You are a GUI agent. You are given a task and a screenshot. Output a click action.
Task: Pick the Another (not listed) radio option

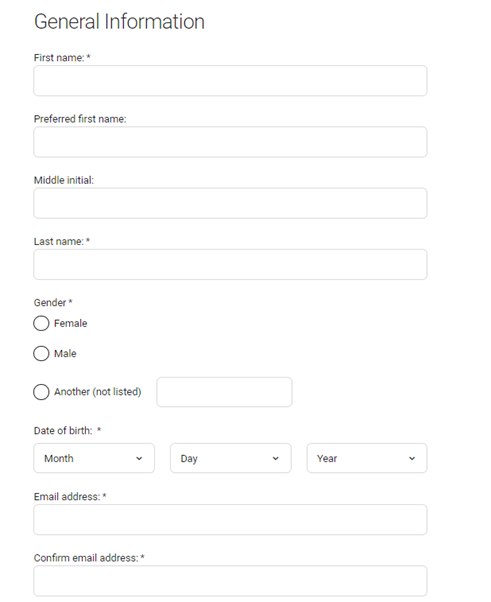click(x=41, y=392)
